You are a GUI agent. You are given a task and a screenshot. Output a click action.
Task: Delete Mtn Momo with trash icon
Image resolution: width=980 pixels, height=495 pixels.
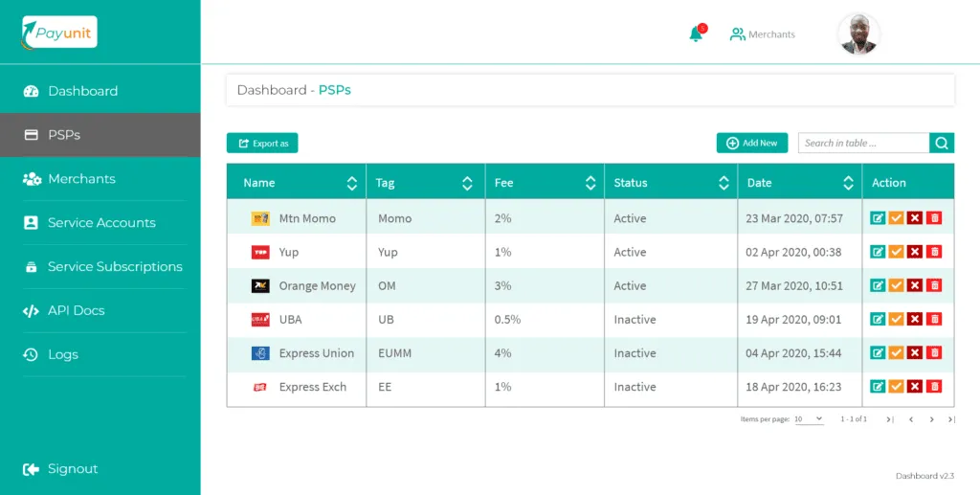(934, 218)
